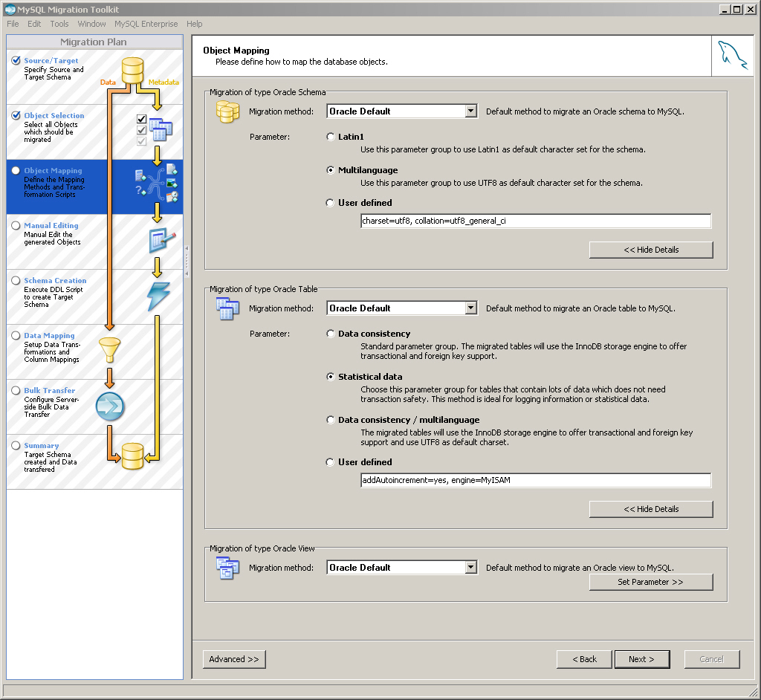
Task: Click the Oracle Table icon
Action: 227,308
